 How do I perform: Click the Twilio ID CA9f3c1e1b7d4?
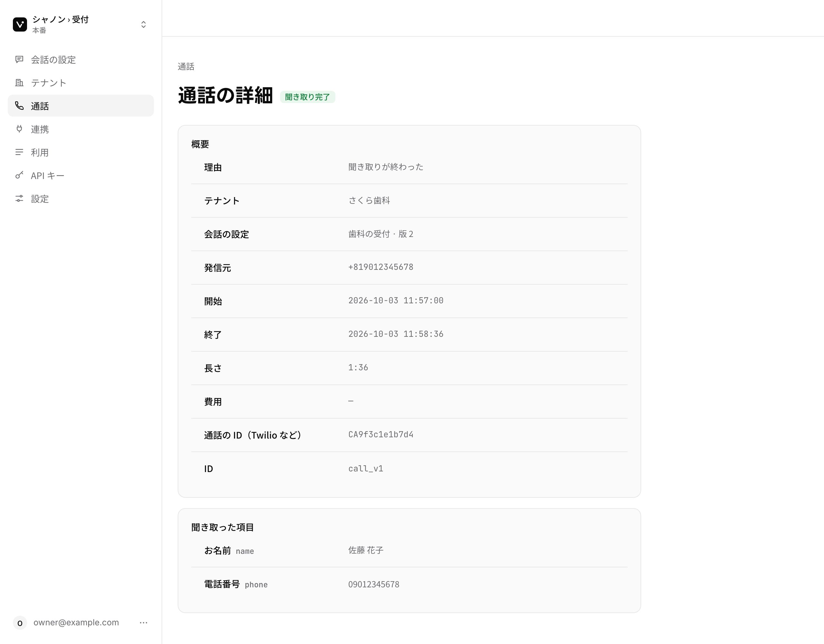tap(381, 434)
